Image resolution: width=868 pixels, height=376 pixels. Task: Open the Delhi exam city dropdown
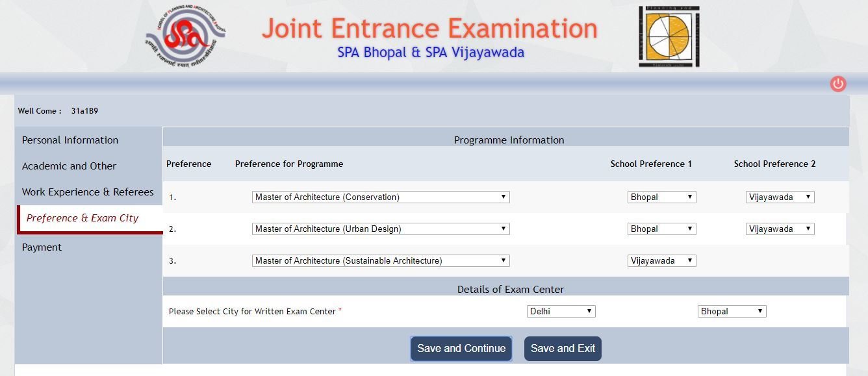point(561,311)
